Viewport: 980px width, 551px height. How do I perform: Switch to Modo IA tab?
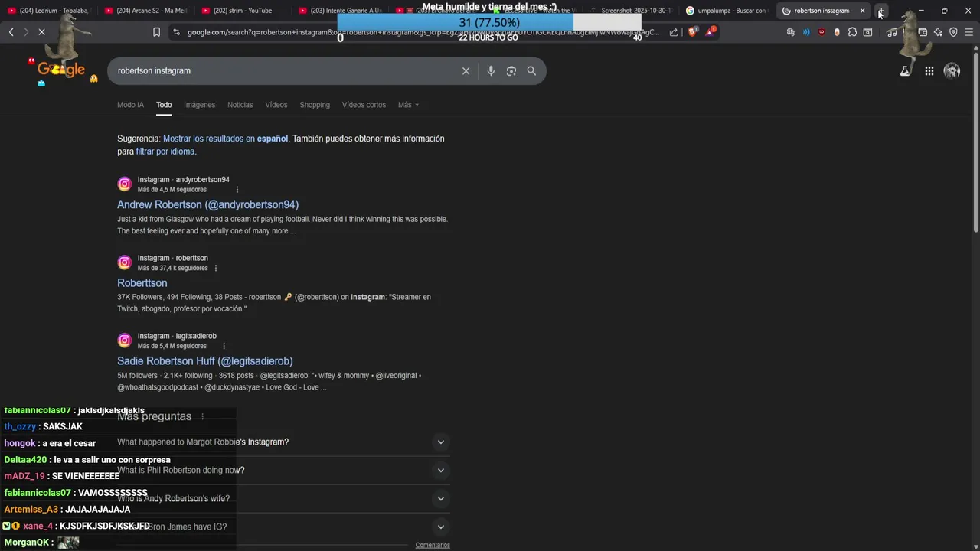click(x=130, y=105)
